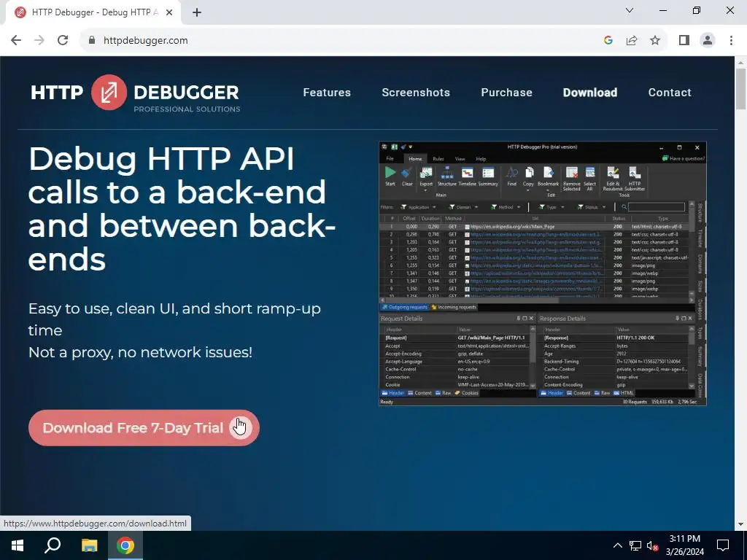Open the Chrome side panel

[x=684, y=41]
